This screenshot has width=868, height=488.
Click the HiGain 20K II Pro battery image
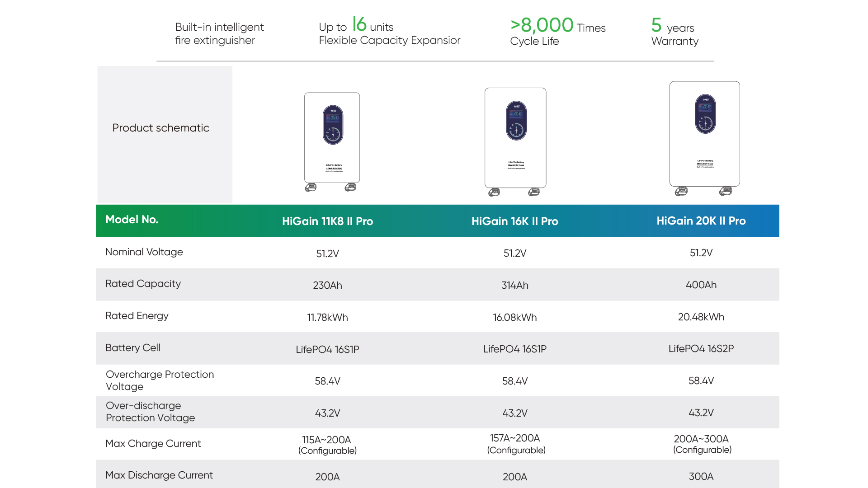(704, 136)
